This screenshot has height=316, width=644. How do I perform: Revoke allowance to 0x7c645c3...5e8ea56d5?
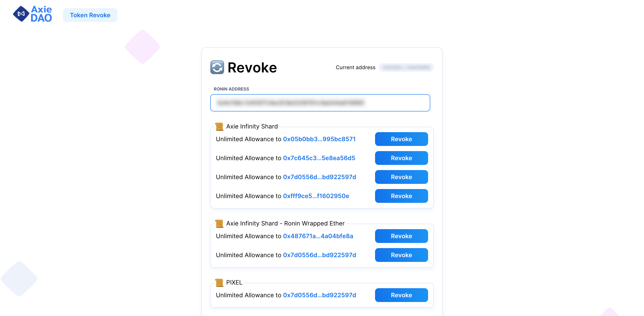(x=401, y=158)
